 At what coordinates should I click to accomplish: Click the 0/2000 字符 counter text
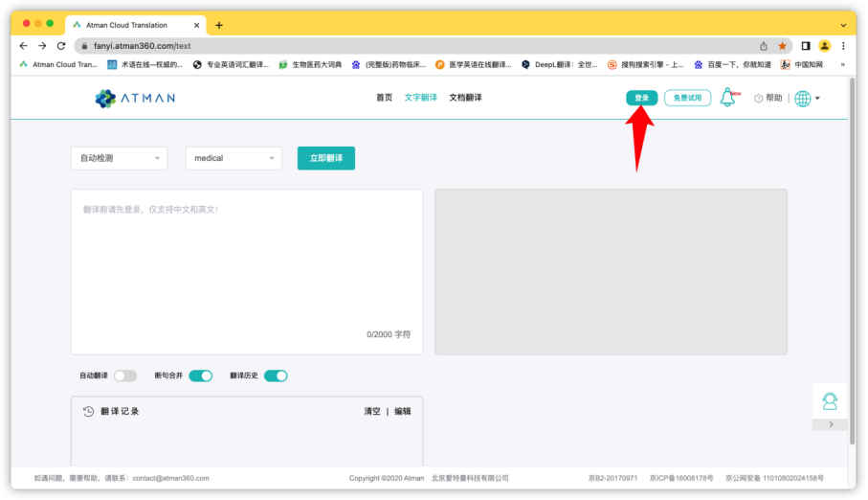click(x=389, y=335)
